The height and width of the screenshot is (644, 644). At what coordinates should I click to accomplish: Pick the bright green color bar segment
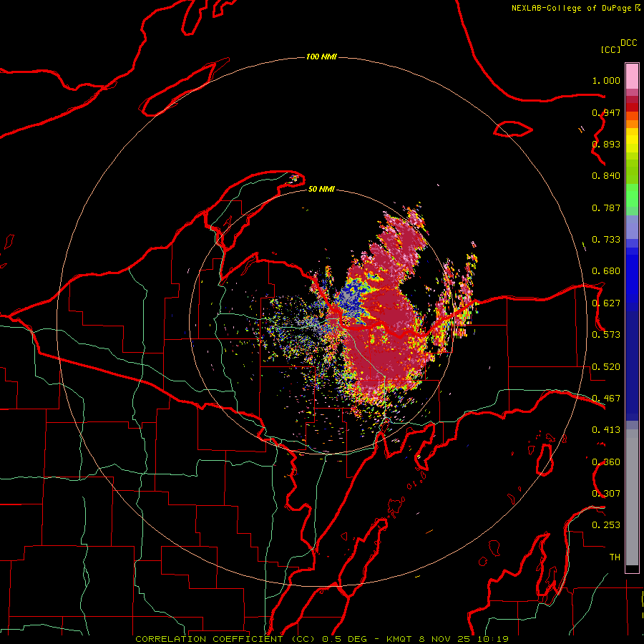[632, 195]
